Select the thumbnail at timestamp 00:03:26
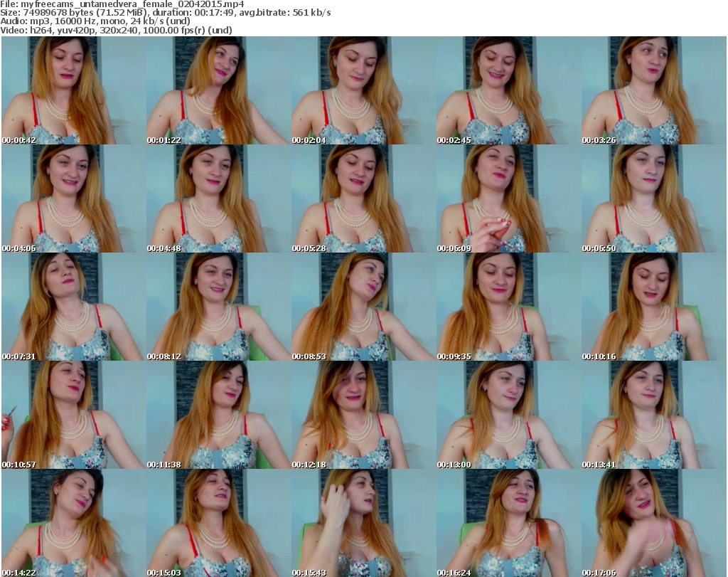The height and width of the screenshot is (577, 728). [654, 90]
